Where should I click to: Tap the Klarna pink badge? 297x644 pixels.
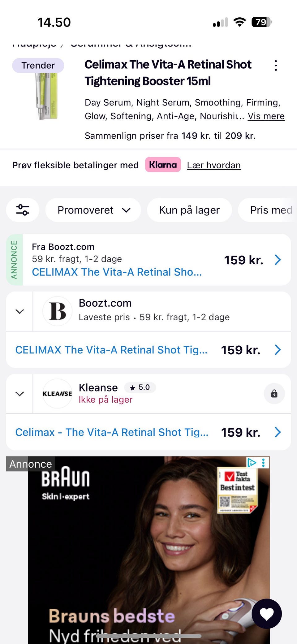click(x=163, y=165)
